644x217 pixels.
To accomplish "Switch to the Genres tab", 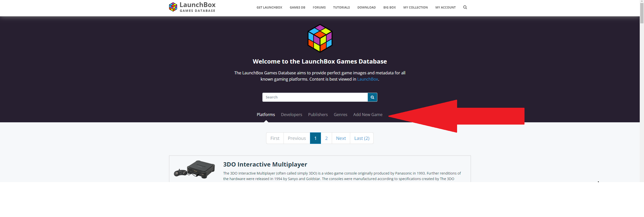I will click(x=340, y=115).
